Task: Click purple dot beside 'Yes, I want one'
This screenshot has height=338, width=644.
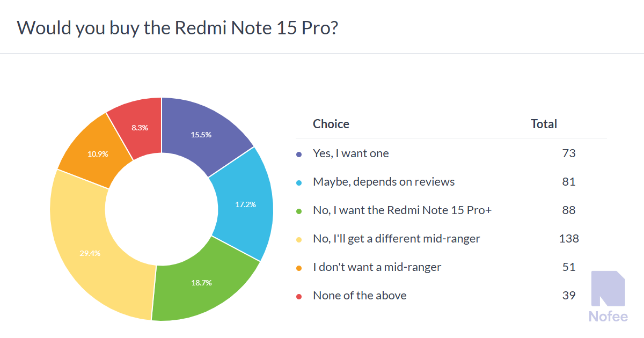Action: 299,154
